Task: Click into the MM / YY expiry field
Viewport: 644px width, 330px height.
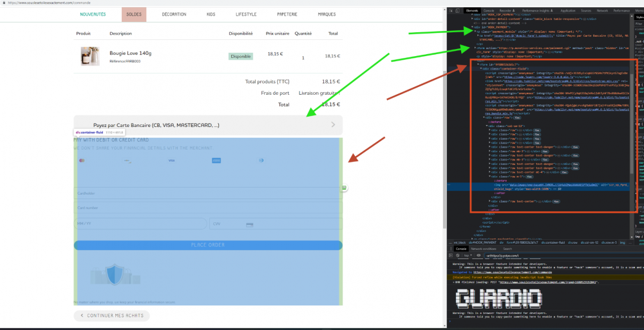Action: (140, 224)
